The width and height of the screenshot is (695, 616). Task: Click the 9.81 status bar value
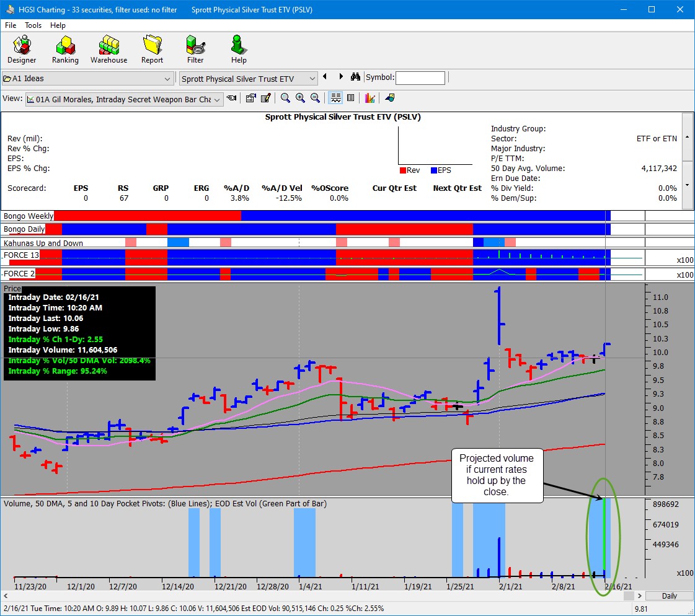point(641,609)
